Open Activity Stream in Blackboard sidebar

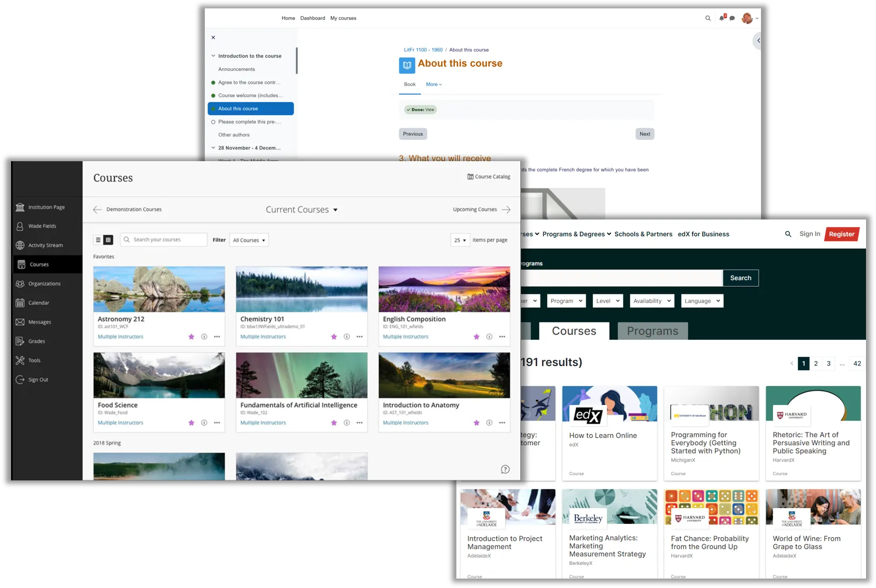[x=47, y=245]
